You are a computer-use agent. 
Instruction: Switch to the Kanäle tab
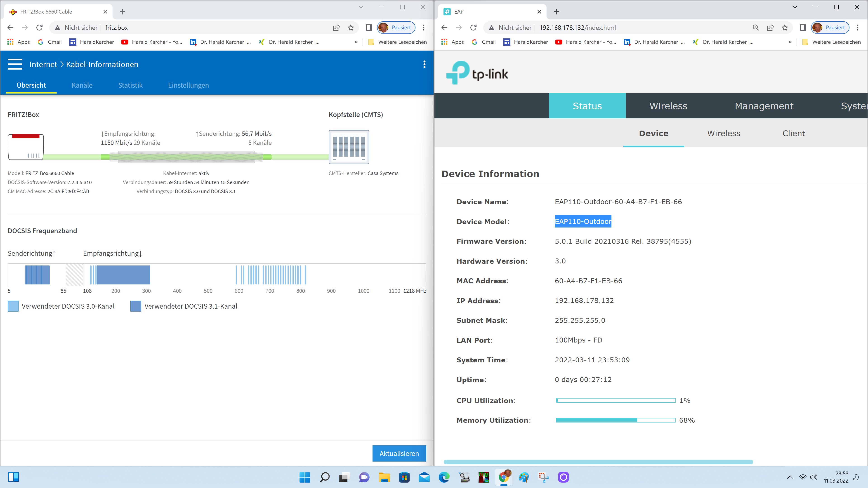point(82,85)
